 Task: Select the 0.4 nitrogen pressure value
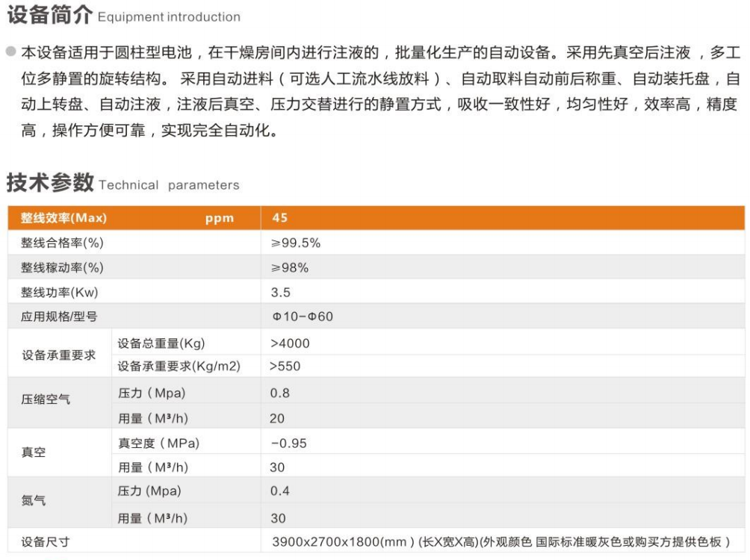click(280, 491)
